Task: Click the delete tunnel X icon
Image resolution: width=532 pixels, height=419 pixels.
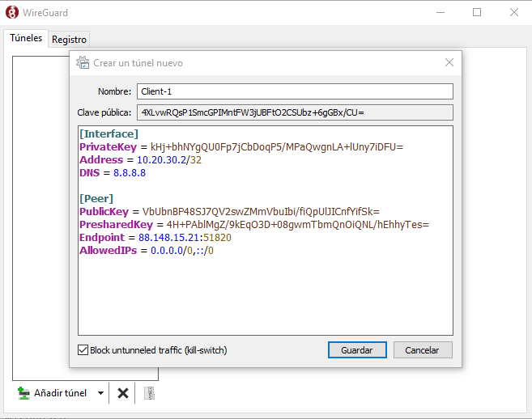Action: [123, 393]
